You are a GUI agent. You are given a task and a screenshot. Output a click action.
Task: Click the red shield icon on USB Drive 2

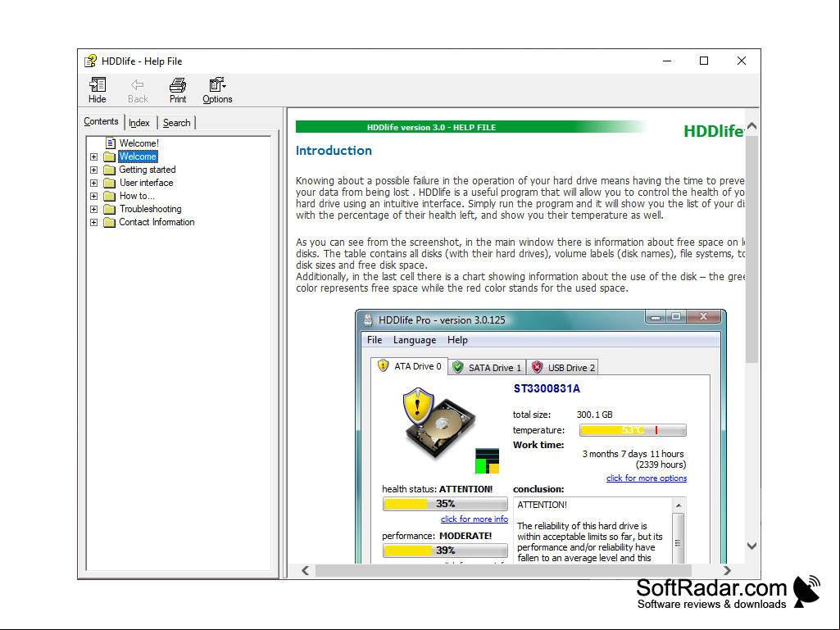[x=537, y=367]
